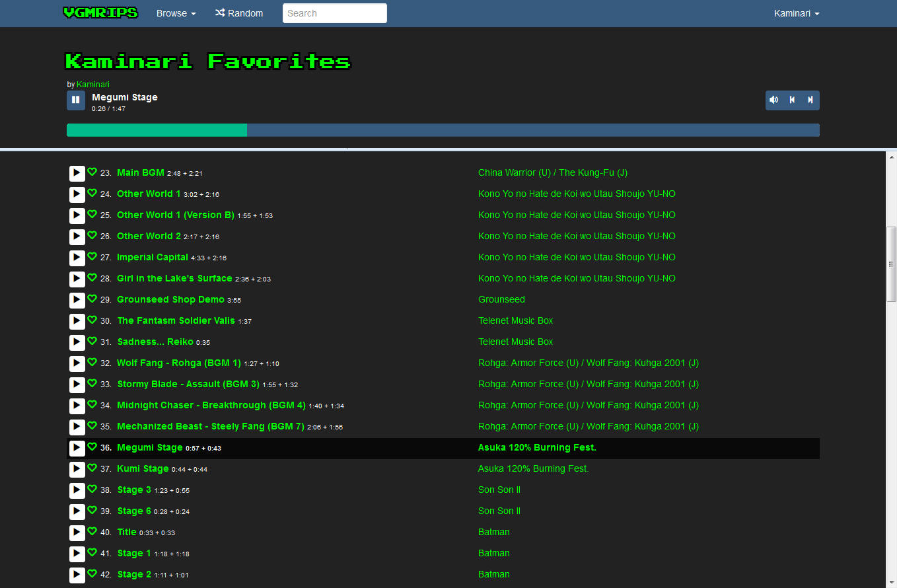Screen dimensions: 897x588
Task: Play track 23 Main BGM
Action: point(77,173)
